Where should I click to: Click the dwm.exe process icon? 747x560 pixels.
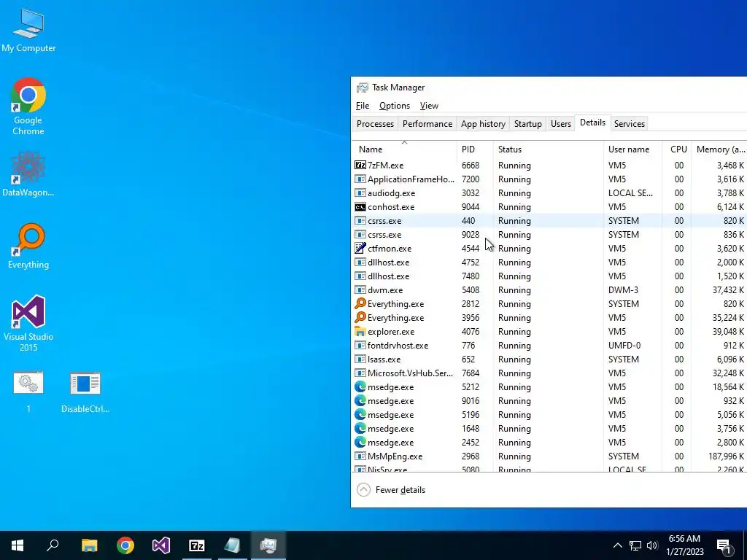point(360,289)
